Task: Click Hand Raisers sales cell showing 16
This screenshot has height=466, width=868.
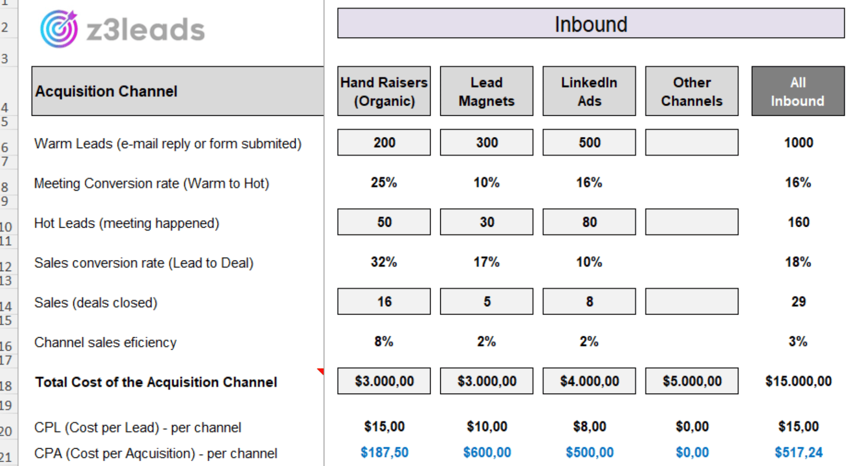Action: point(384,302)
